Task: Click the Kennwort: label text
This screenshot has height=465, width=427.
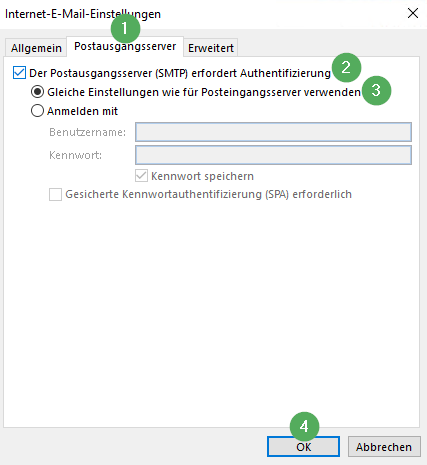Action: tap(75, 155)
